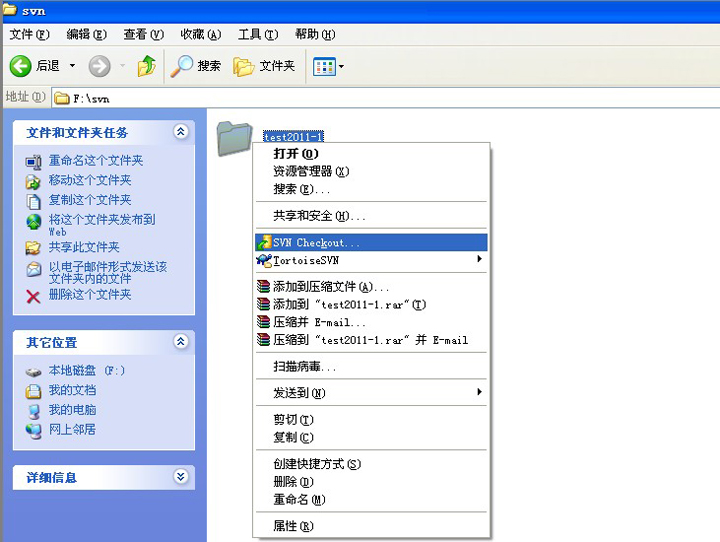This screenshot has height=542, width=720.
Task: Toggle the Folders pane toolbar button
Action: coord(264,66)
